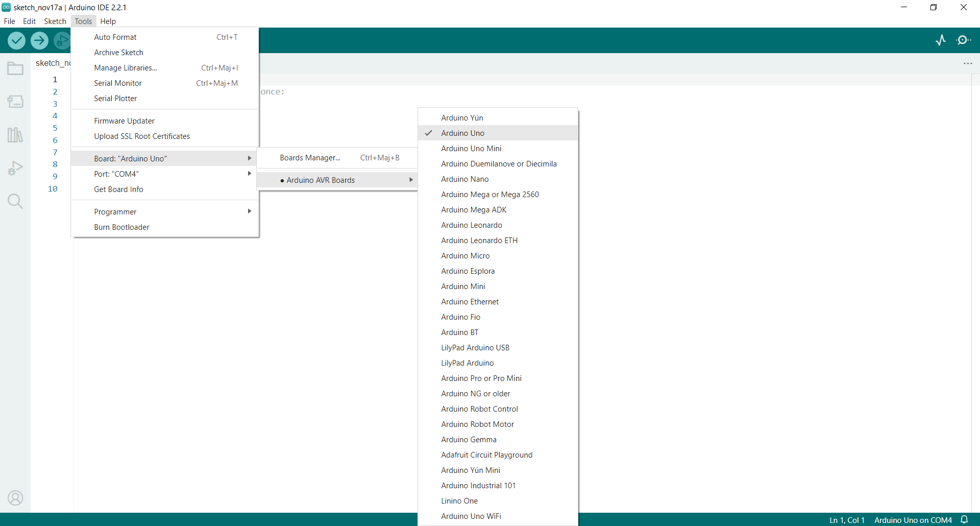The width and height of the screenshot is (980, 526).
Task: Select the Arduino Yún board
Action: [498, 118]
